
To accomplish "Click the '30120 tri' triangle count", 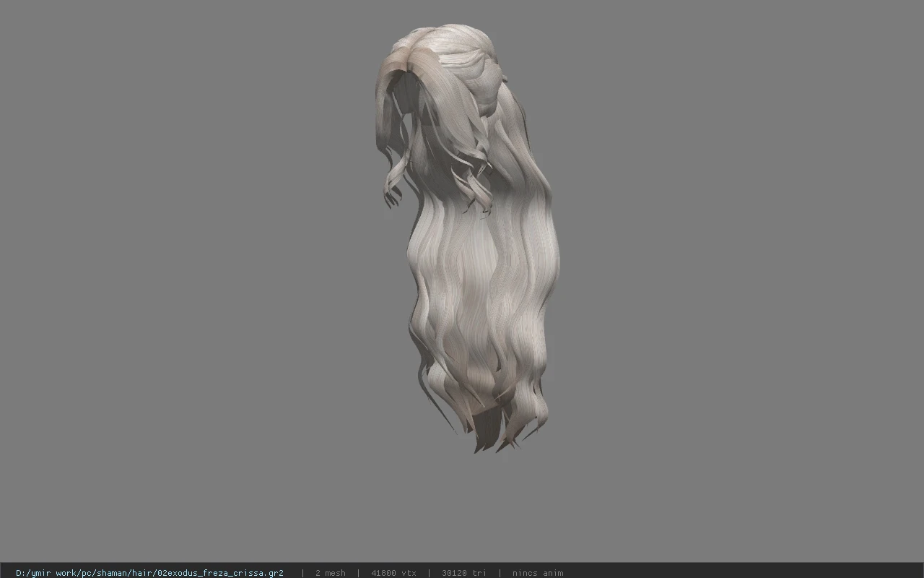I will click(x=463, y=573).
